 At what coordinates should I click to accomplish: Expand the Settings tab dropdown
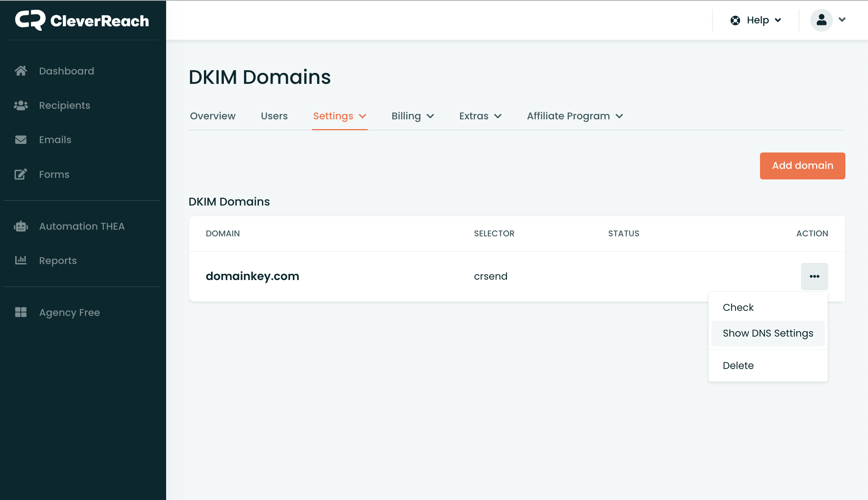pos(340,116)
